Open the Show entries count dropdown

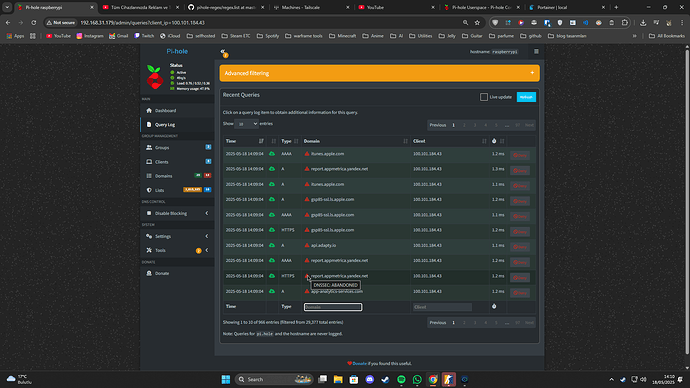click(246, 124)
